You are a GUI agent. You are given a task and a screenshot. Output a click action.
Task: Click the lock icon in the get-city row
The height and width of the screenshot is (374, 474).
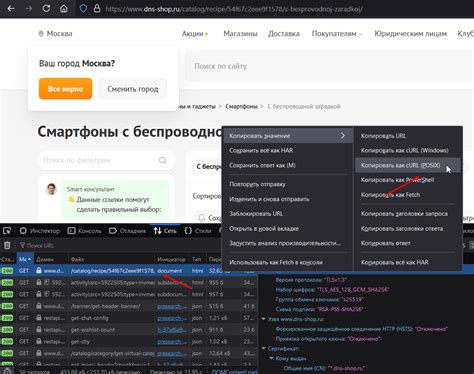(39, 341)
